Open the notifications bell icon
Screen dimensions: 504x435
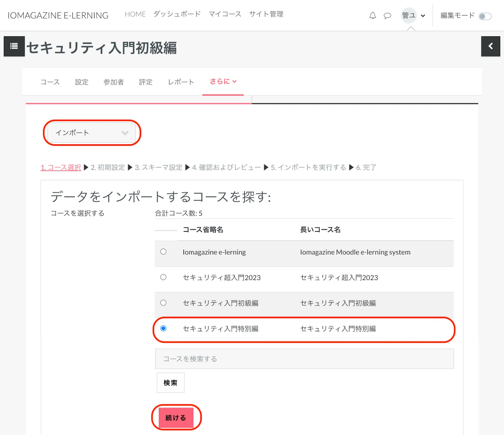(x=373, y=15)
